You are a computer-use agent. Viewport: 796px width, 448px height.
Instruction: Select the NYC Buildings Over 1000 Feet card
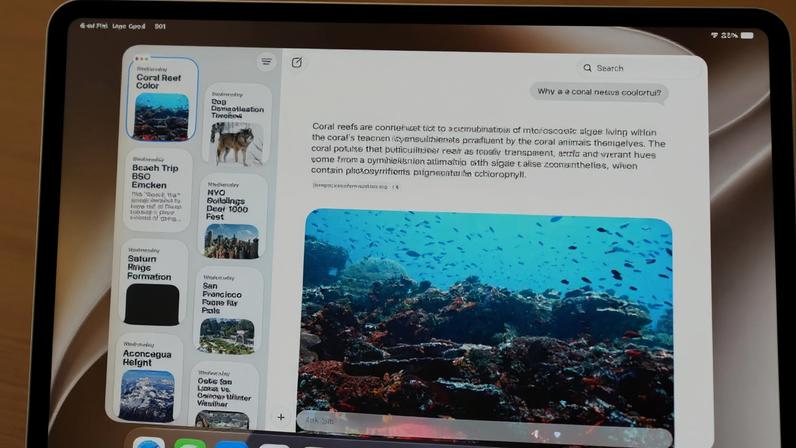tap(233, 218)
